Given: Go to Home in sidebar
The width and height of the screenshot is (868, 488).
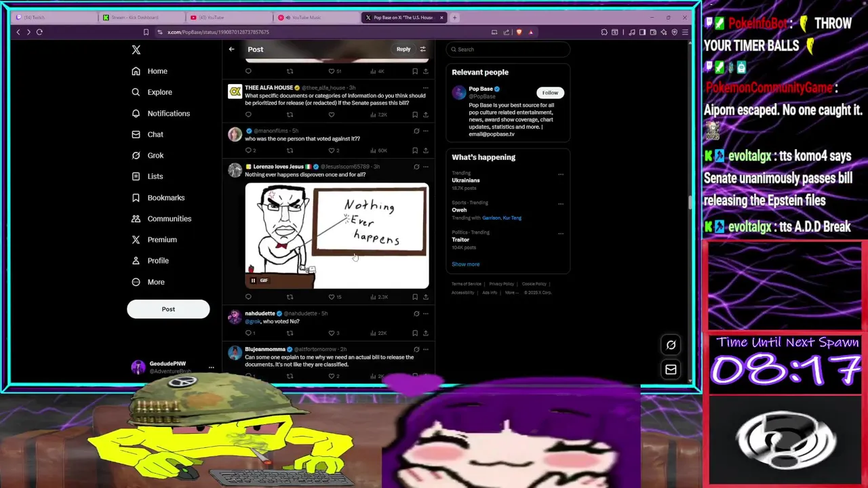Looking at the screenshot, I should pos(149,71).
